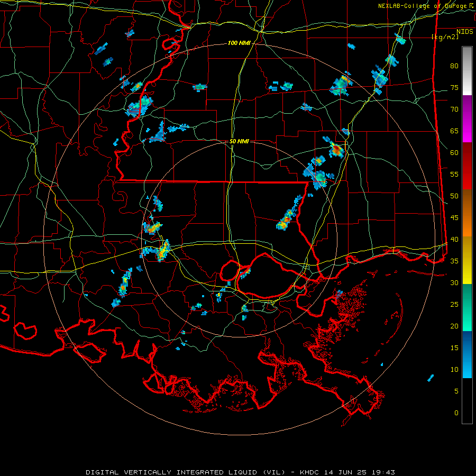
Task: Click the product title caption at the bottom
Action: 240,472
